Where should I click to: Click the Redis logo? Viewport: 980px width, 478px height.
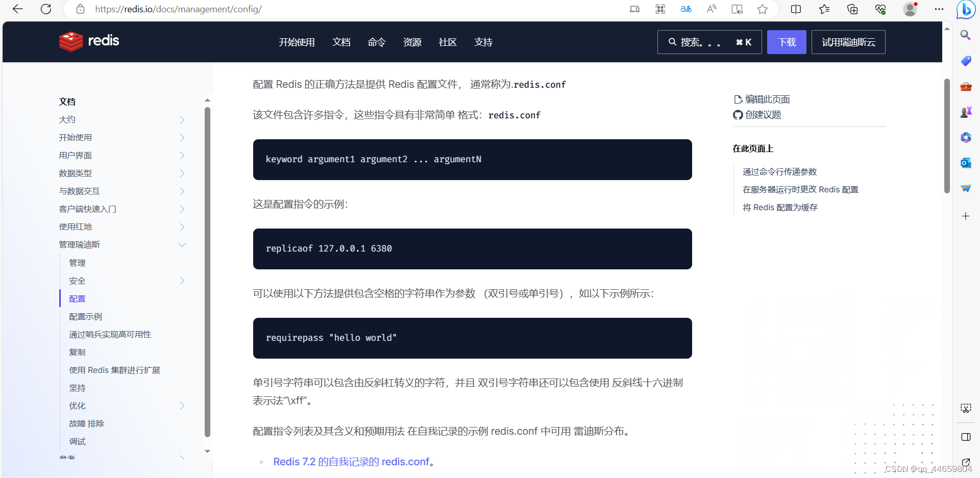coord(89,41)
